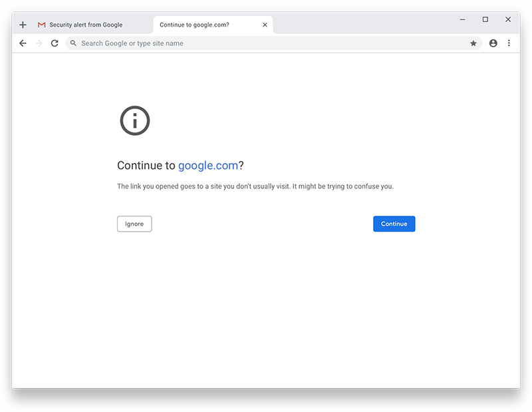Close the Continue to google.com? tab
The image size is (532, 412).
coord(265,24)
